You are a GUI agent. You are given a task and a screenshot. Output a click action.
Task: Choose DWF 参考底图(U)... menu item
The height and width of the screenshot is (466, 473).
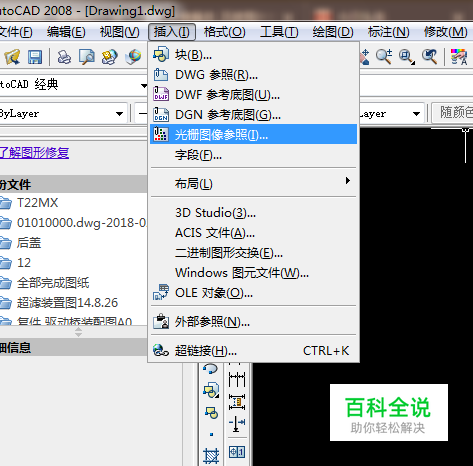pyautogui.click(x=253, y=95)
